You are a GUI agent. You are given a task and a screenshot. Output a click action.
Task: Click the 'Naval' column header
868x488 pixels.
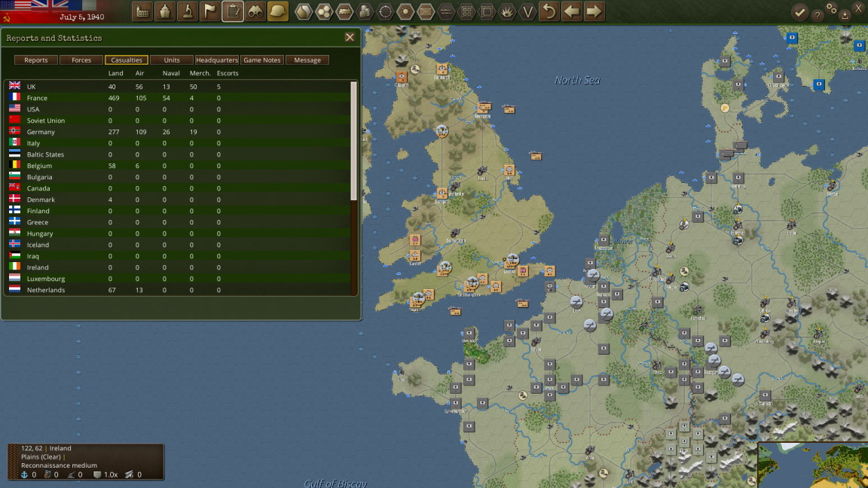171,73
